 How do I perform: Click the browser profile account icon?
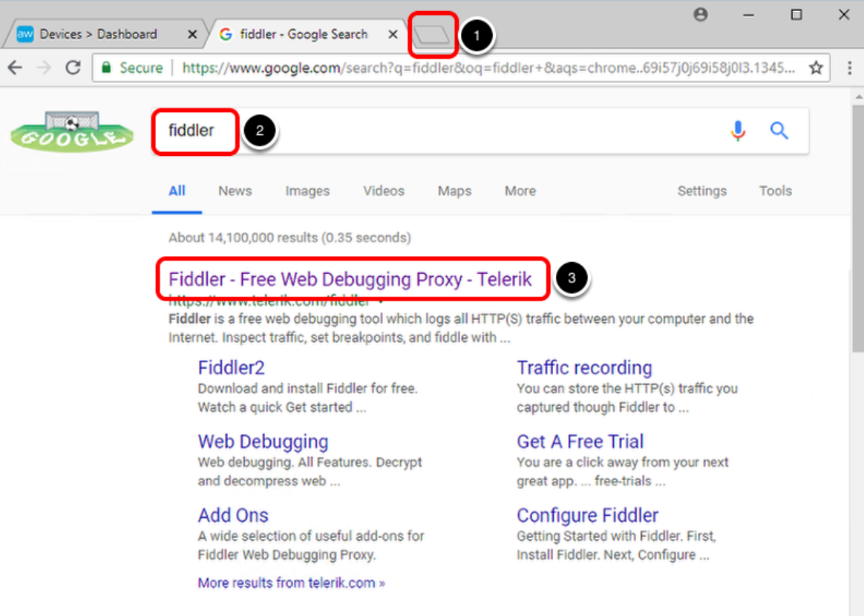click(700, 14)
